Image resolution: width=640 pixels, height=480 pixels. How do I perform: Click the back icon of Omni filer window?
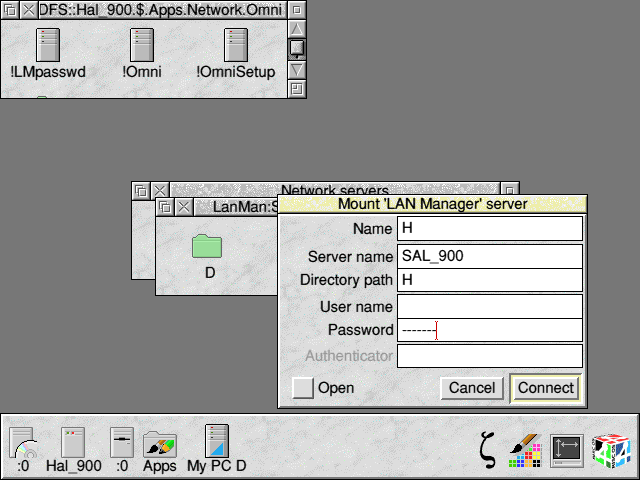(10, 10)
